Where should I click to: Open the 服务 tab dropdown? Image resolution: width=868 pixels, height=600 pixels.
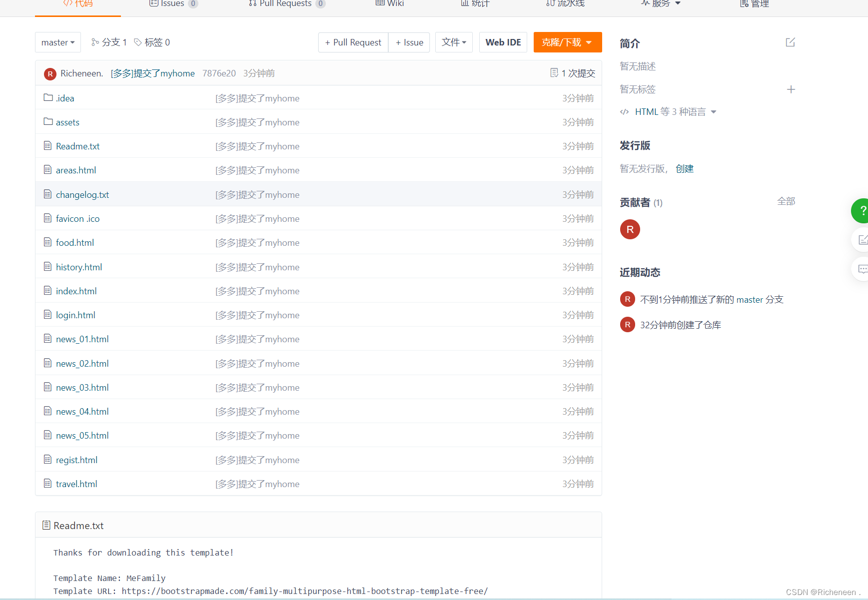tap(661, 4)
